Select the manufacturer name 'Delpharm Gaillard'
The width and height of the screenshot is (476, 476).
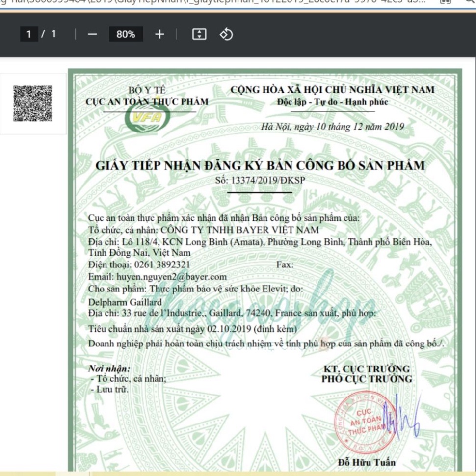(125, 302)
